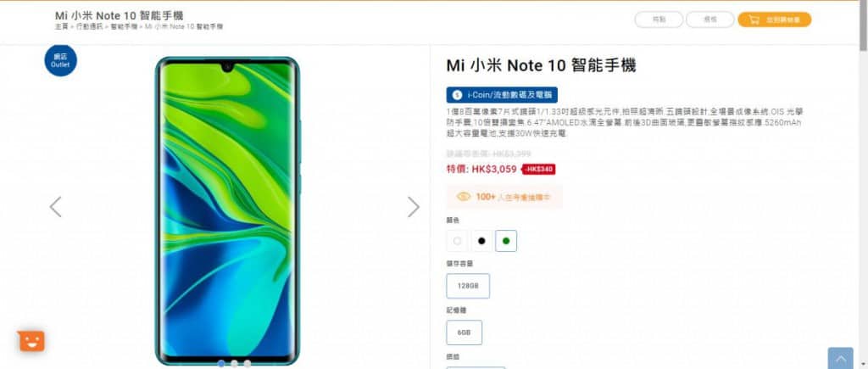Viewport: 868px width, 369px height.
Task: Choose the 6GB memory option
Action: click(x=464, y=333)
